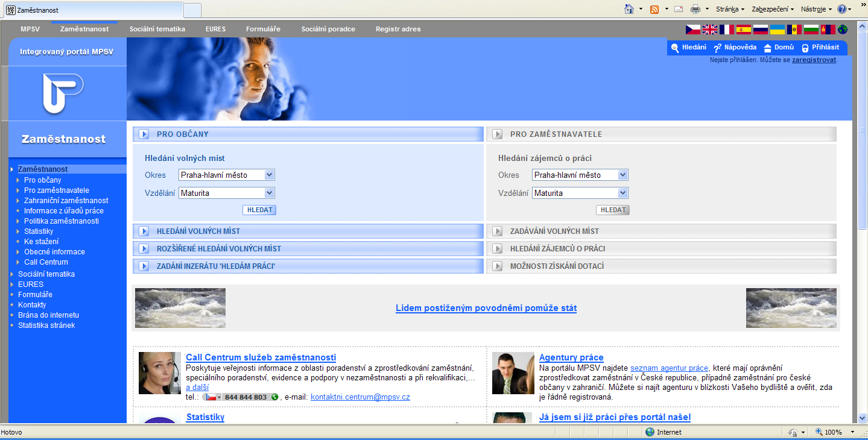Go to Domů in portal header

[779, 48]
